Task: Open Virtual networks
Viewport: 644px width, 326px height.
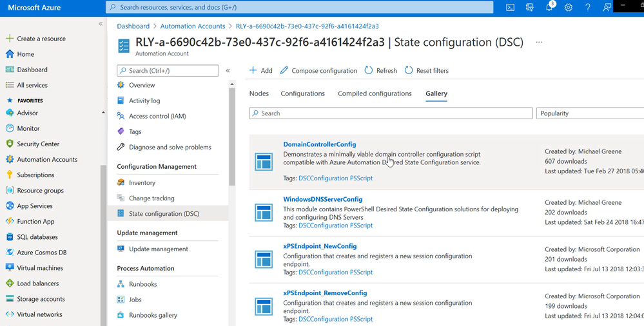Action: 34,315
